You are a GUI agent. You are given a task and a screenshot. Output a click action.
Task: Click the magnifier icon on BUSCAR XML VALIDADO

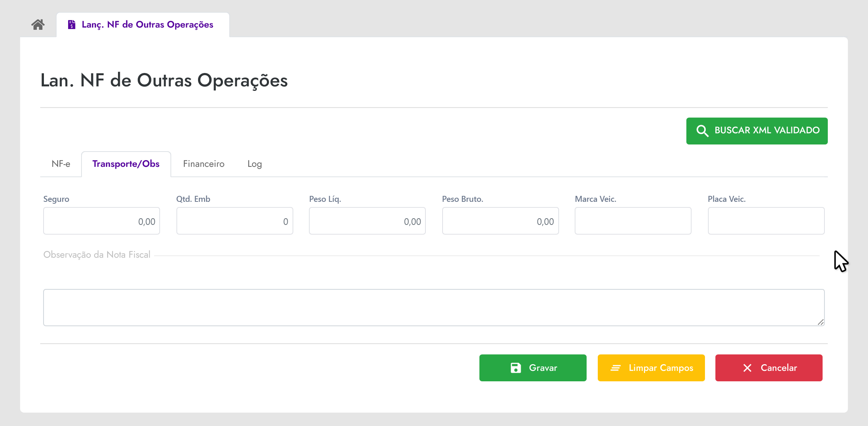702,131
